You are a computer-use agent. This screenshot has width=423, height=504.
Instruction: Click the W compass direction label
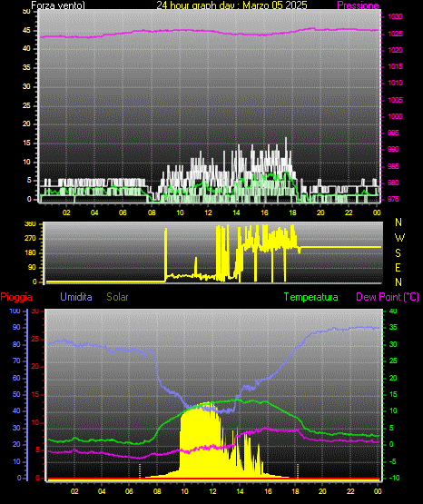(x=399, y=238)
